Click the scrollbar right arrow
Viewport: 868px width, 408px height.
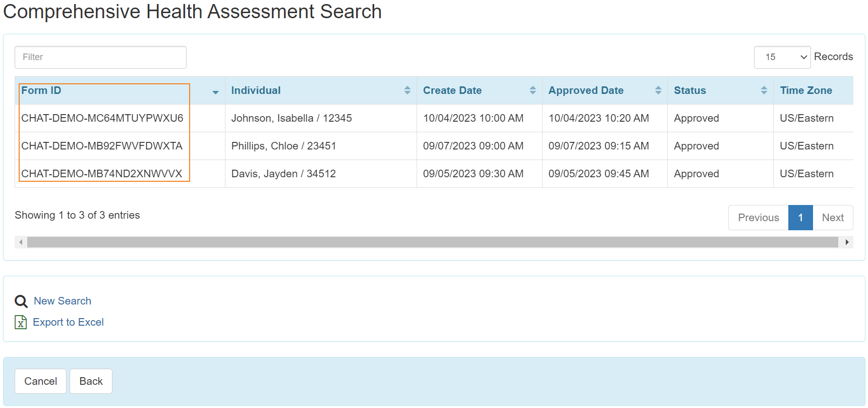pos(847,242)
